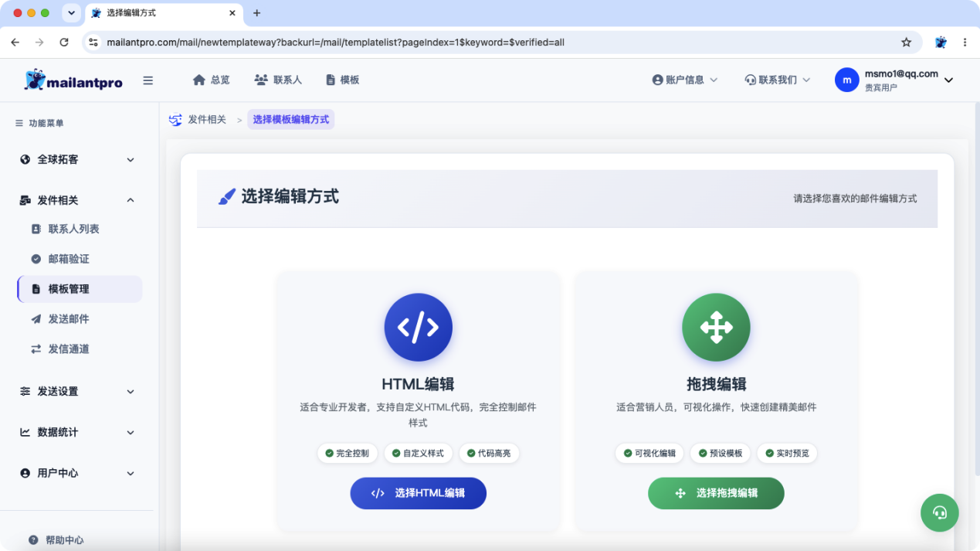Open 总览 in top navigation
The width and height of the screenshot is (980, 551).
click(x=212, y=80)
